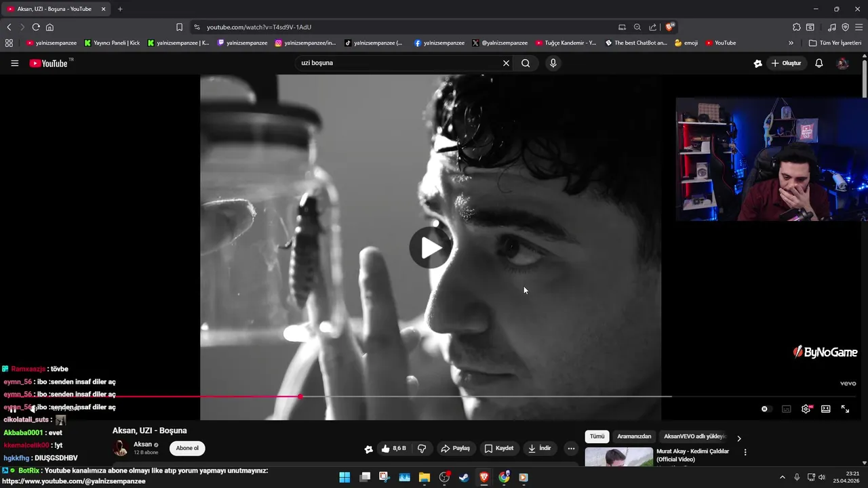Go back in browser history

(9, 27)
